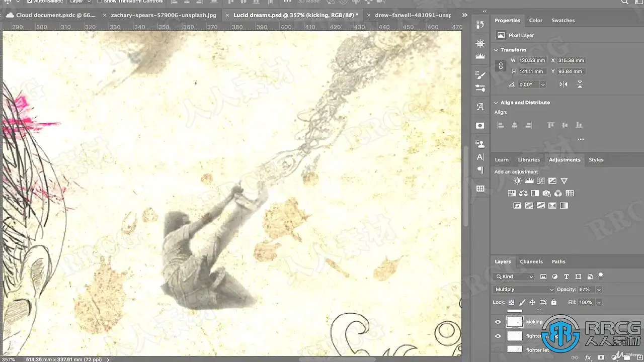Toggle the Auto-Select checkbox
Screen dimensions: 644x362
click(30, 2)
